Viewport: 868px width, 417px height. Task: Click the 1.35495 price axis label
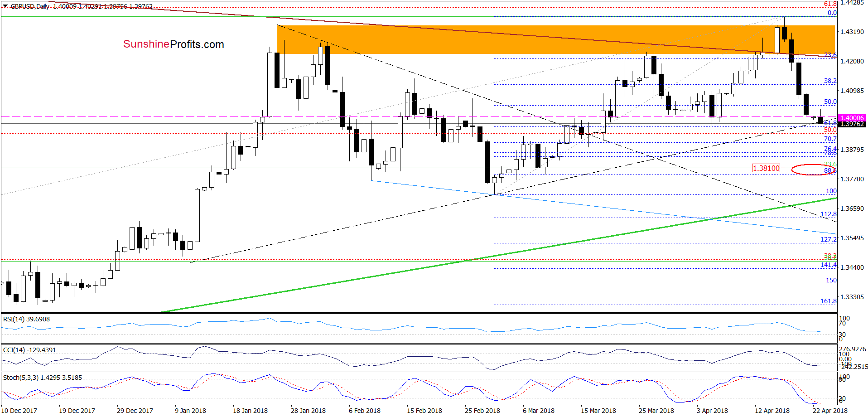coord(852,238)
